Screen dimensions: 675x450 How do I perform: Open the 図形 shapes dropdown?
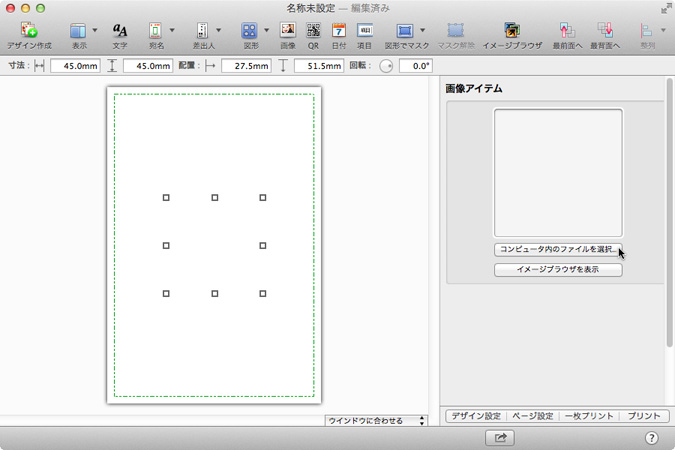click(x=267, y=31)
